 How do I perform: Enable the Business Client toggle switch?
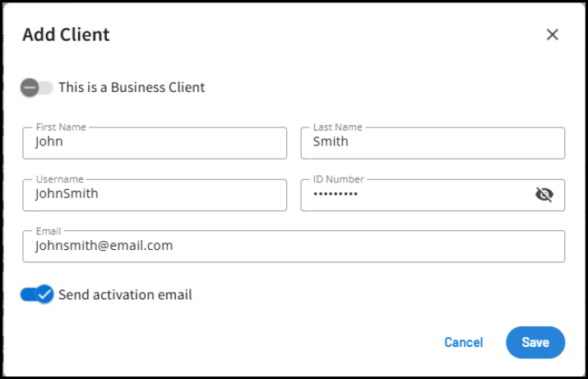point(37,87)
